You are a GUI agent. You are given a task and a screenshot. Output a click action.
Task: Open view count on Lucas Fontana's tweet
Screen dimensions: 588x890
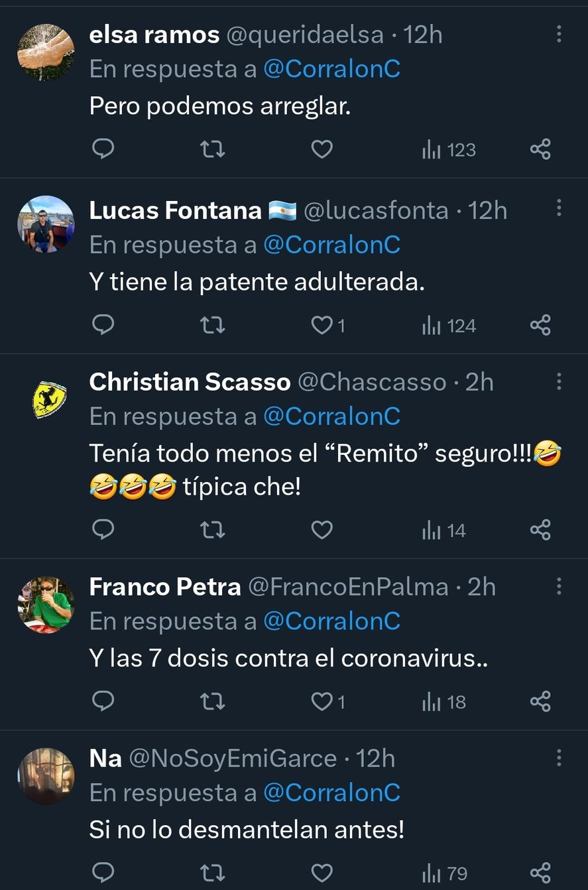point(449,326)
